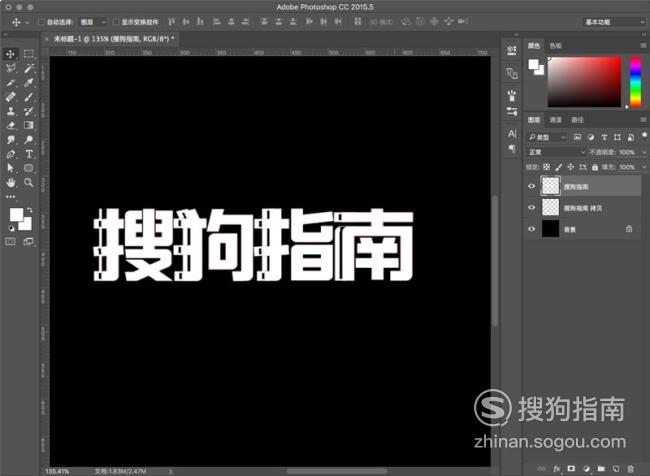
Task: Open the Paragraph panel from collapsed dock
Action: click(512, 148)
